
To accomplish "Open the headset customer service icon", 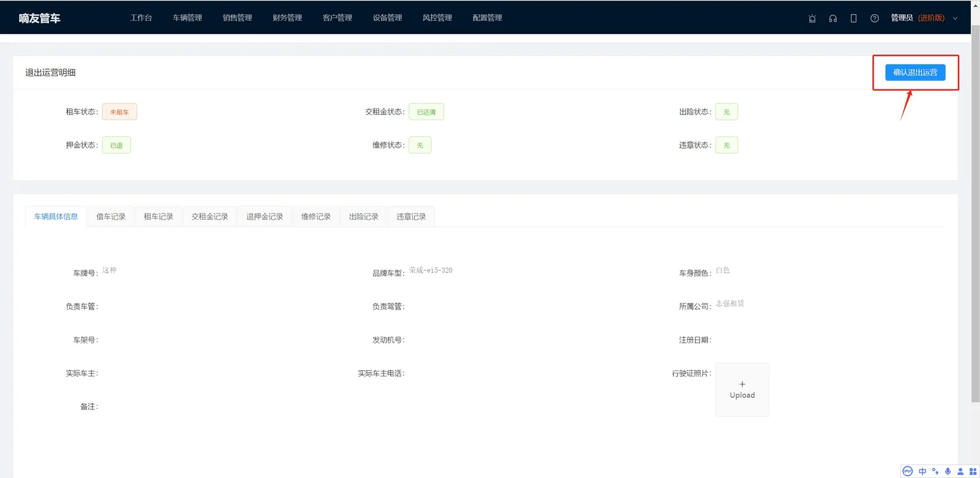I will (833, 18).
